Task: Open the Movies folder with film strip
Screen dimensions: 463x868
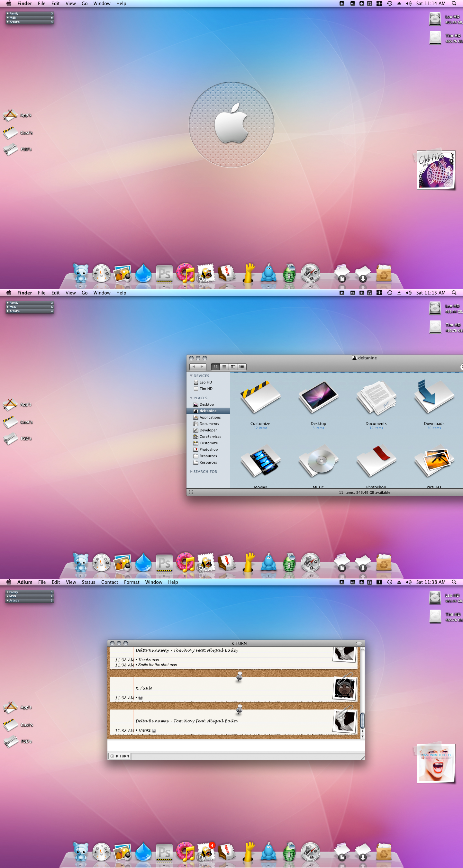Action: (260, 461)
